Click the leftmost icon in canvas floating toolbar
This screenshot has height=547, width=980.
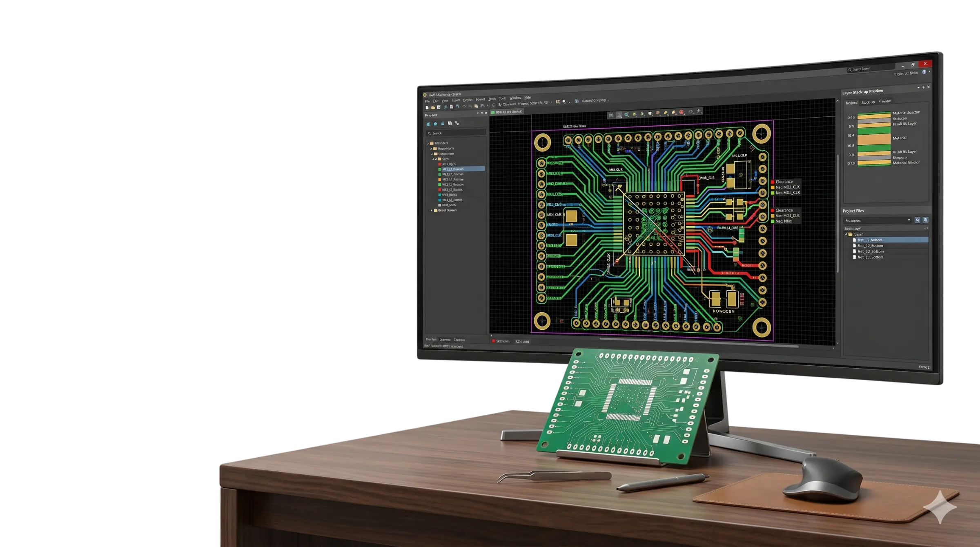click(611, 115)
